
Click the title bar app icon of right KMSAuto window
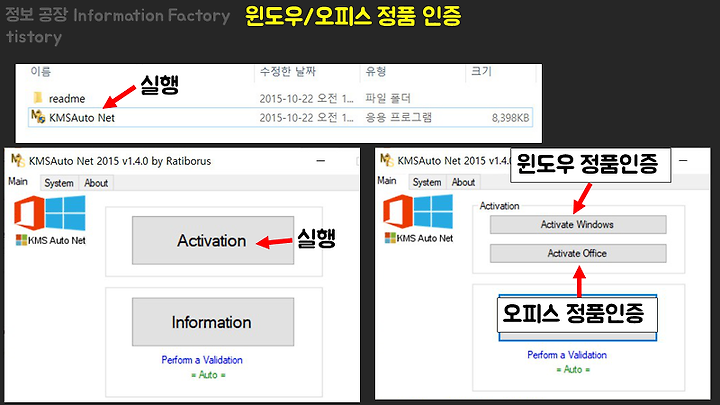[387, 160]
